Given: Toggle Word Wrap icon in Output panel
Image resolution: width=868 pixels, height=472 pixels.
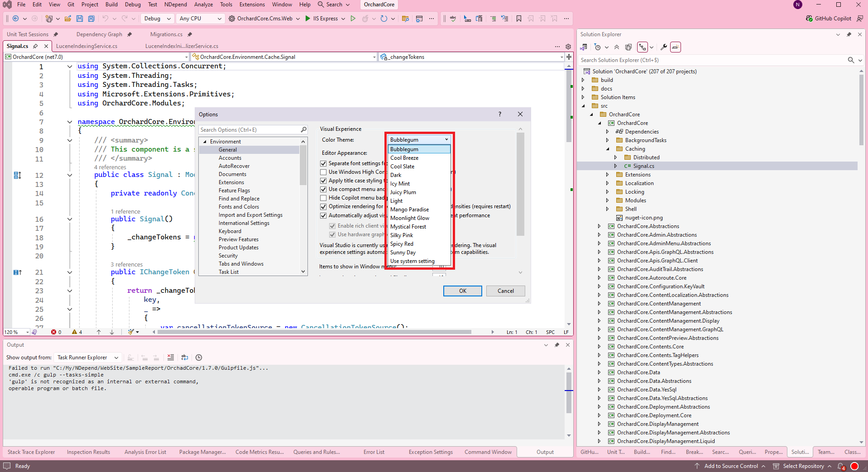Looking at the screenshot, I should coord(185,358).
